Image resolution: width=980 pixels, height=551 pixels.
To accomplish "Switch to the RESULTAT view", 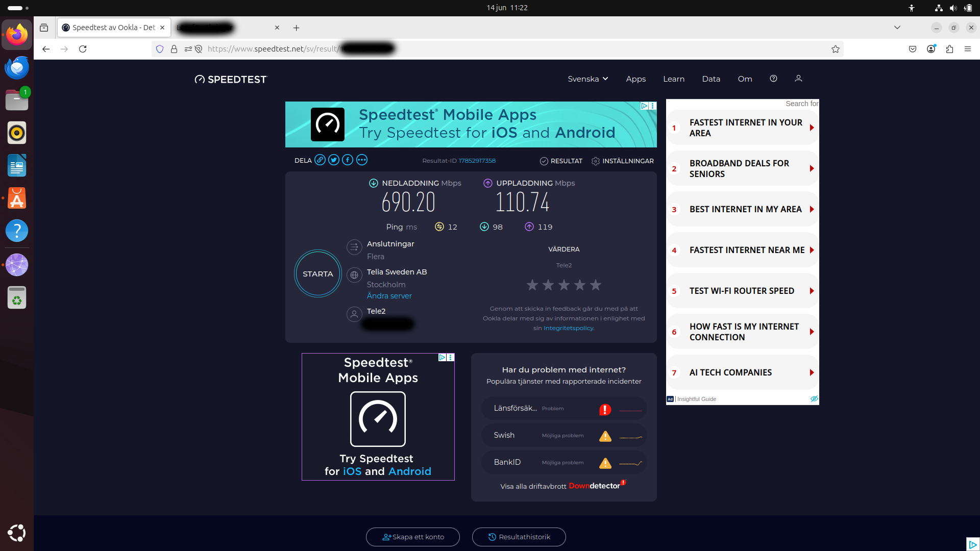I will tap(561, 161).
